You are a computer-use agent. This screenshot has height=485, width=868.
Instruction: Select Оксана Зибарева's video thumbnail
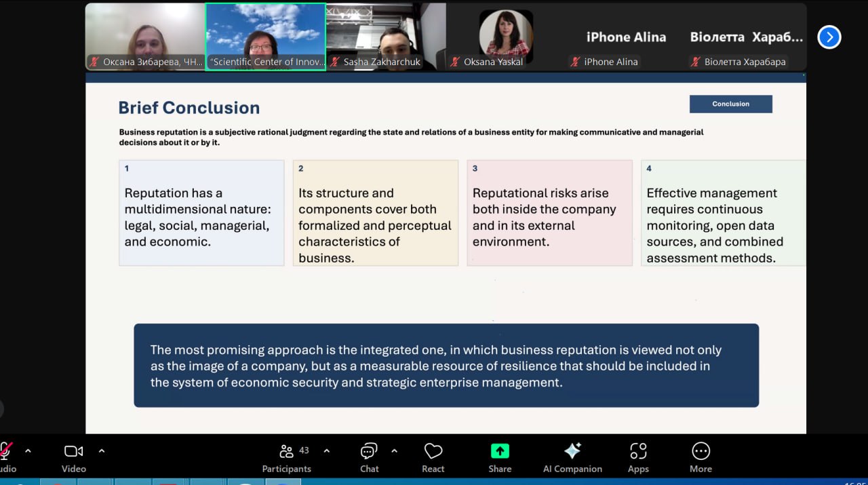point(145,37)
